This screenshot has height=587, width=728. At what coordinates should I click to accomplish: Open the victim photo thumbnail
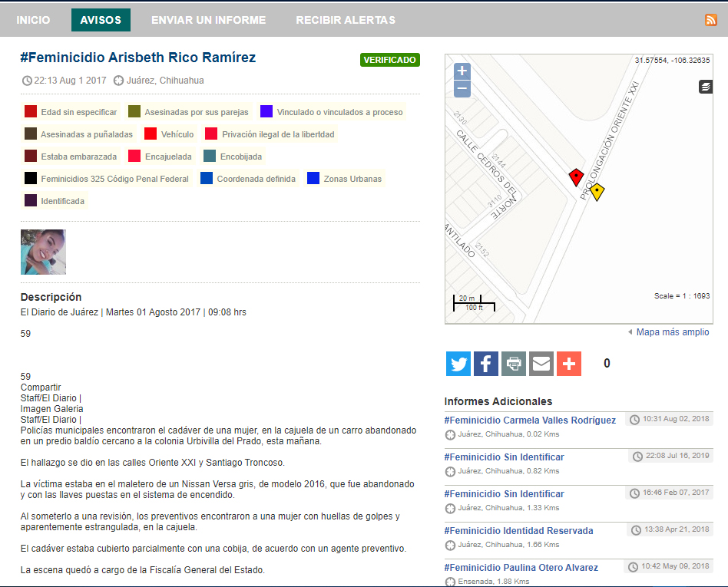tap(43, 252)
